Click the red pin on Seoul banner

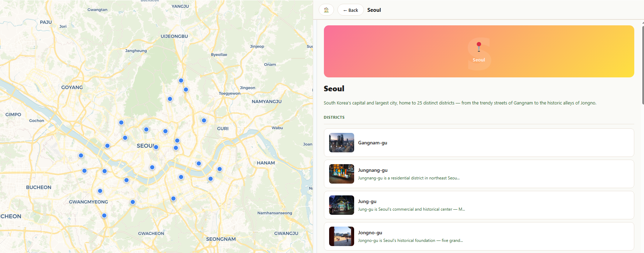479,45
